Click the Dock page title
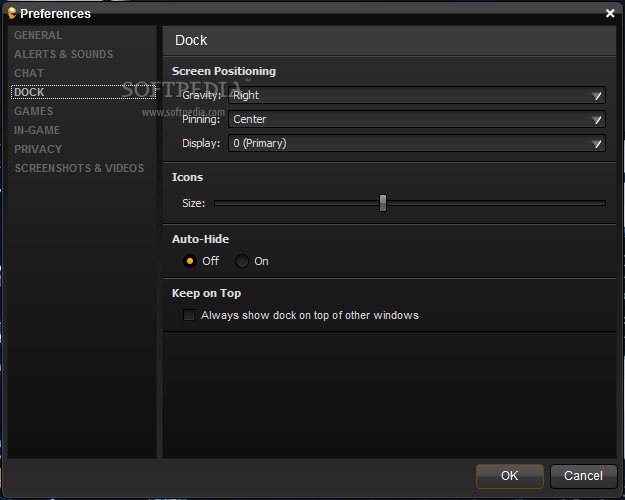Viewport: 625px width, 500px height. (x=191, y=40)
